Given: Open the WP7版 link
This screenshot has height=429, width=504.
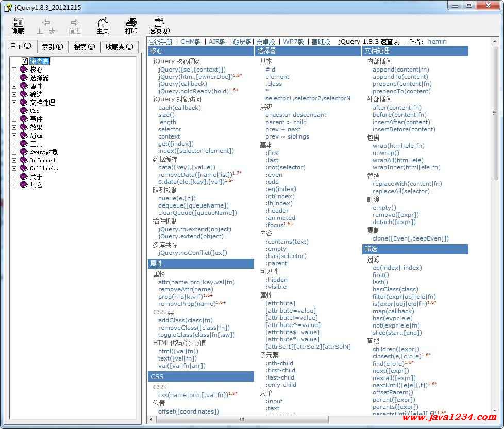Looking at the screenshot, I should pyautogui.click(x=293, y=42).
